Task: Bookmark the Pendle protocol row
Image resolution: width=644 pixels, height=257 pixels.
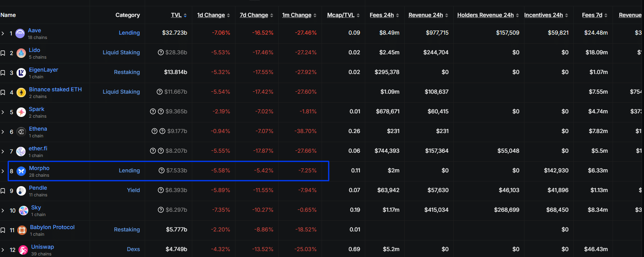Action: (x=3, y=191)
